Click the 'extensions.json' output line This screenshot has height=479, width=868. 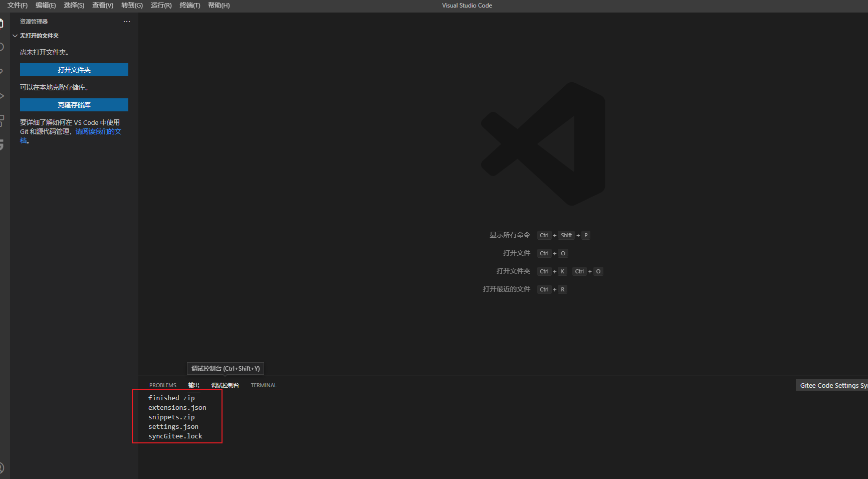pos(177,407)
